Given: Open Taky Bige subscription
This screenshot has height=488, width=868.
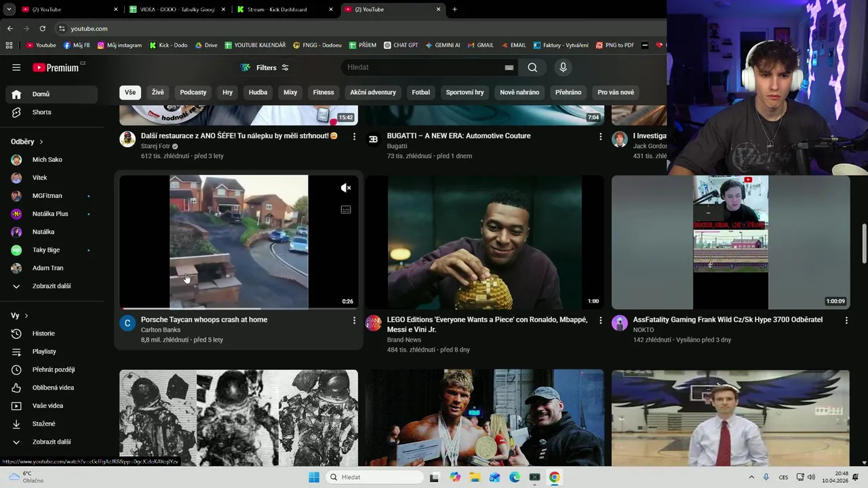Looking at the screenshot, I should [x=52, y=250].
